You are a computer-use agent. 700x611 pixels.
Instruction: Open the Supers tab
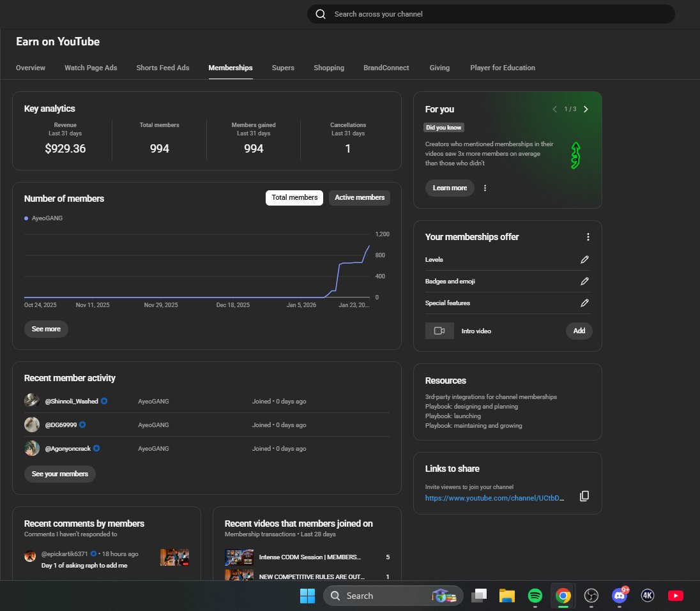283,68
